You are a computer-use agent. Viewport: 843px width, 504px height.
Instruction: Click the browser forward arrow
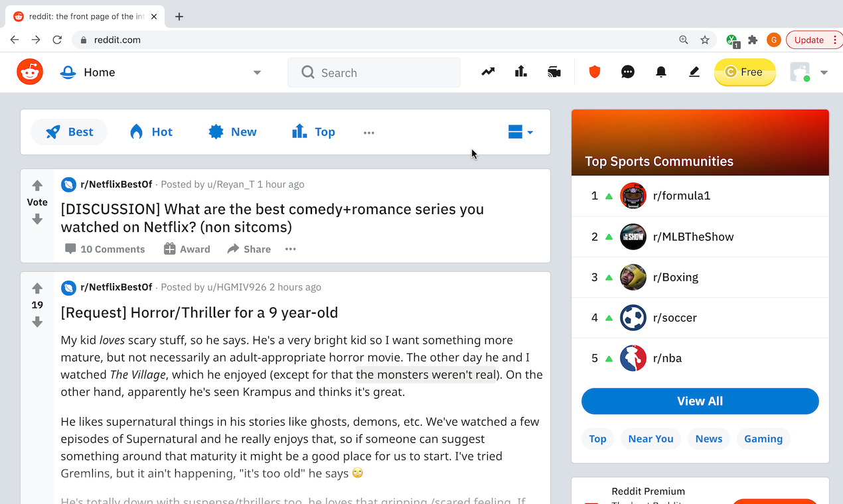(36, 40)
